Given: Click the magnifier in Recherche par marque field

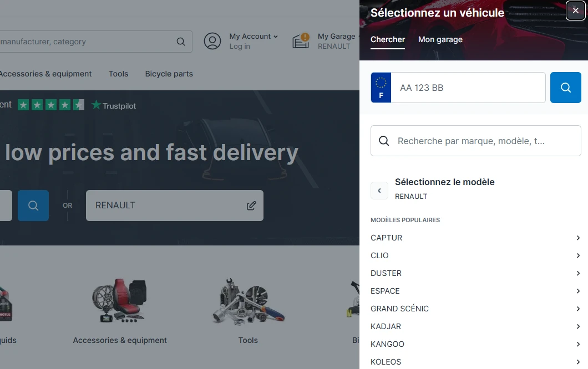Looking at the screenshot, I should pyautogui.click(x=384, y=141).
